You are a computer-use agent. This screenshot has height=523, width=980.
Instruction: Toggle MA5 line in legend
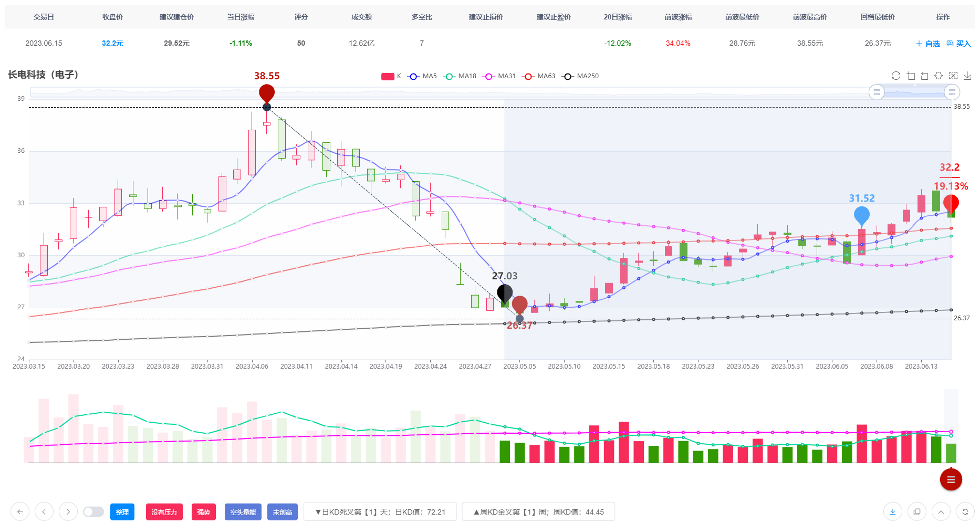click(423, 76)
